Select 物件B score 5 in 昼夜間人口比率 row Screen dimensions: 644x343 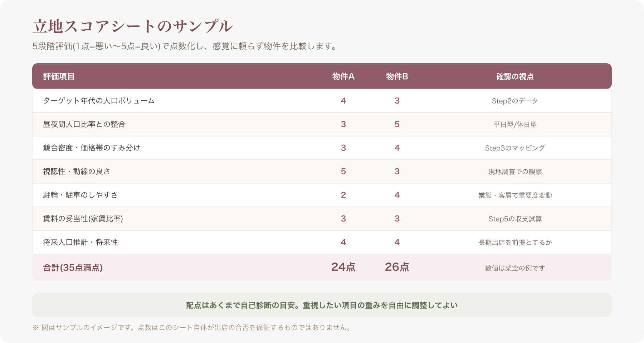point(397,124)
